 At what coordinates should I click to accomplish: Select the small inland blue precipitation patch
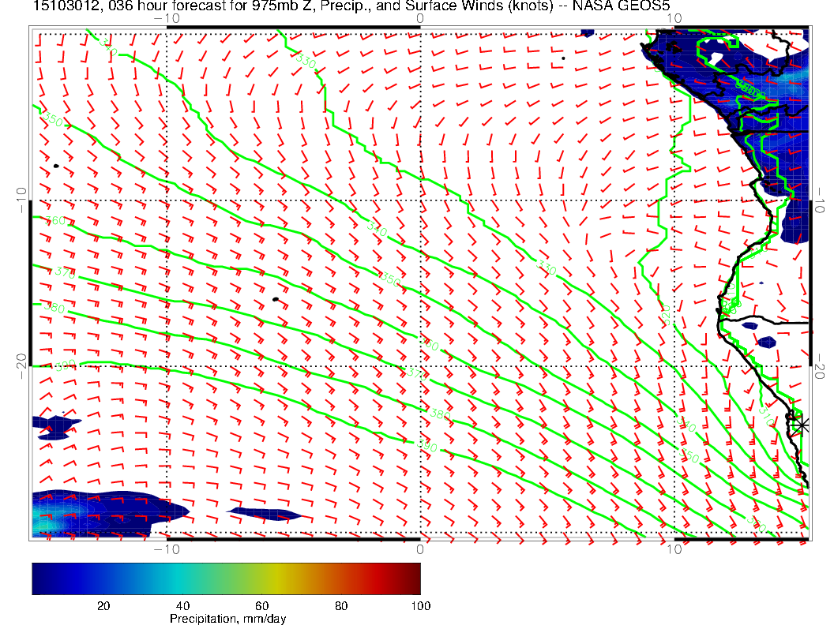coord(765,343)
